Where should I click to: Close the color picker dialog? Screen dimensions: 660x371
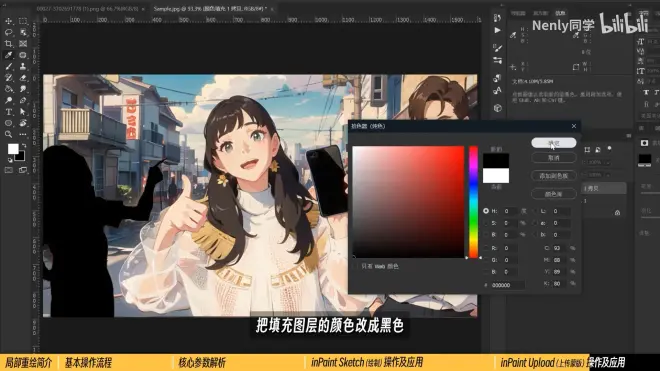click(574, 126)
